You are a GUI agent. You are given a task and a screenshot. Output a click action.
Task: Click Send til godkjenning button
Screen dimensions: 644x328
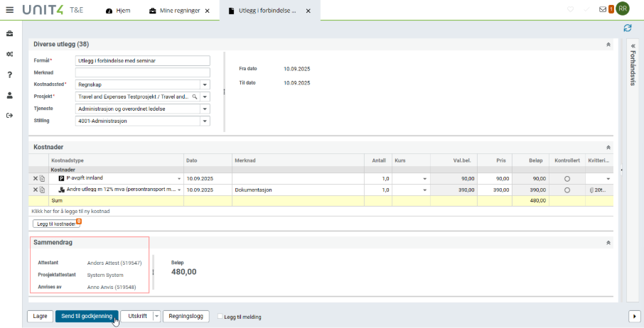[87, 316]
